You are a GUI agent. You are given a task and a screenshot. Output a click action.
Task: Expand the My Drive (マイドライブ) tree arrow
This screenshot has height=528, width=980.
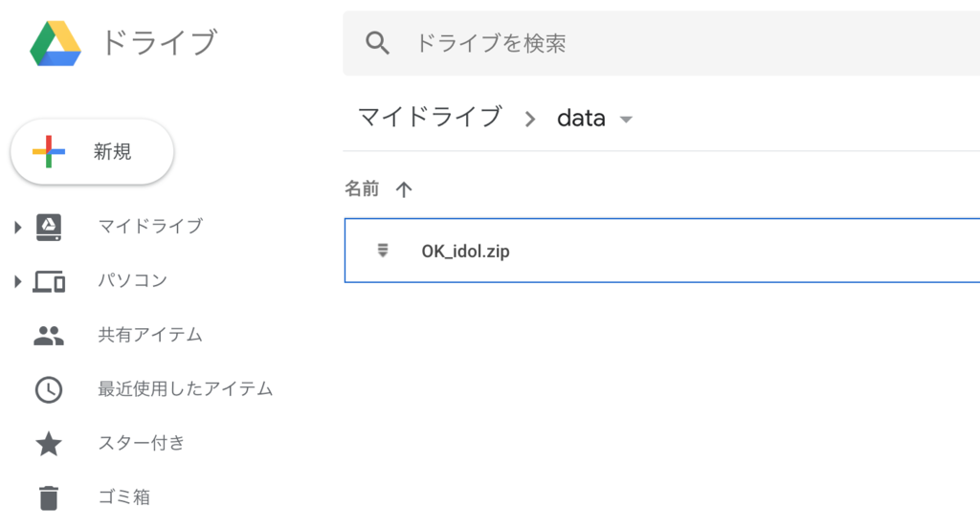[17, 227]
